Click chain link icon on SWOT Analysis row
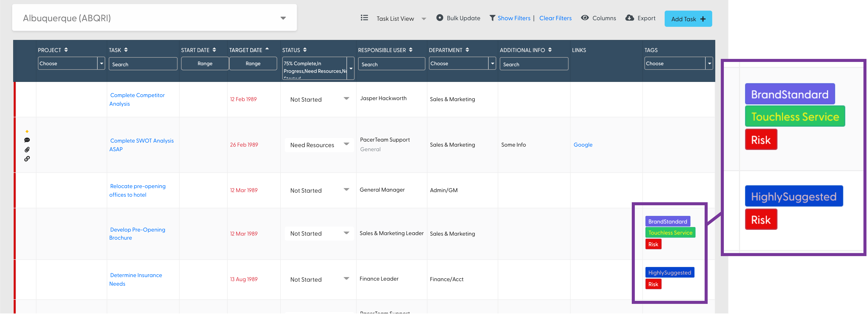This screenshot has width=868, height=315. coord(27,159)
